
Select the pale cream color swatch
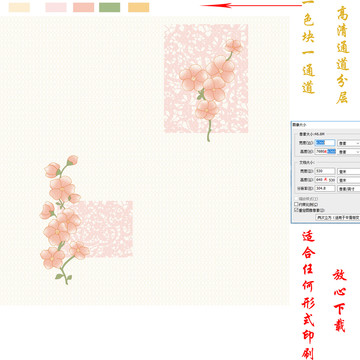(19, 7)
